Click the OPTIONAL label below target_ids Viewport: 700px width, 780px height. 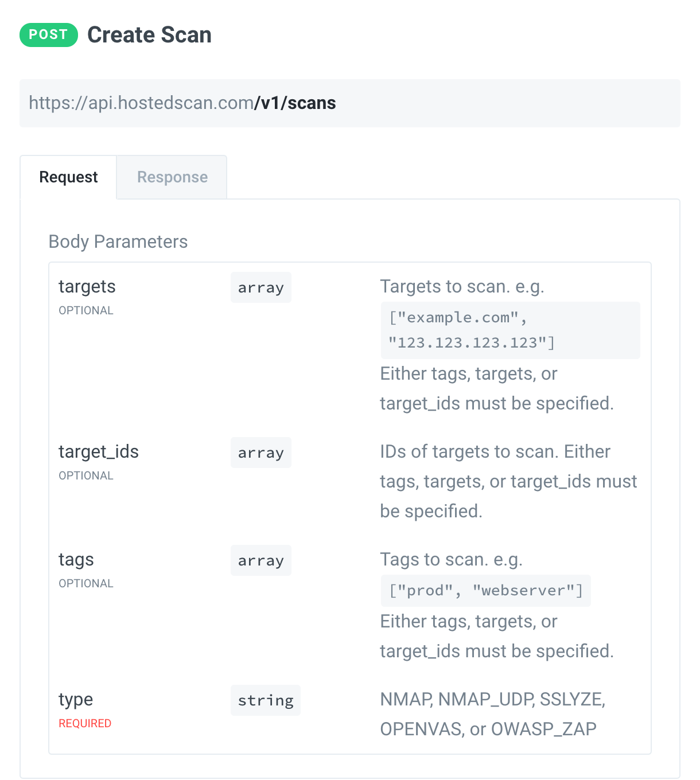click(86, 475)
